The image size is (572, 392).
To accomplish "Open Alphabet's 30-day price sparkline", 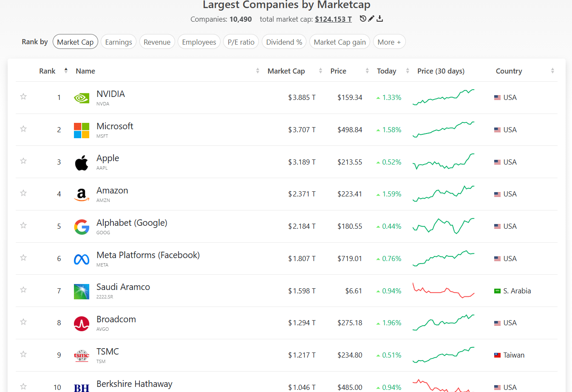I will point(444,226).
